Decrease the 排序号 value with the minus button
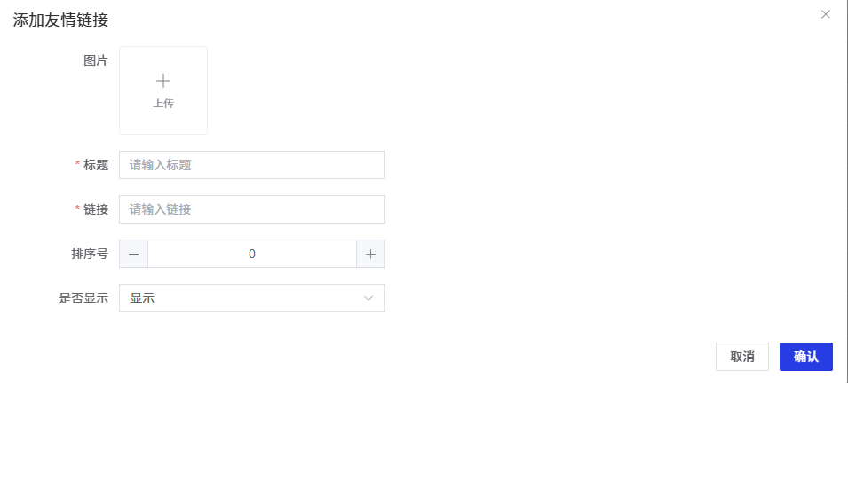The image size is (848, 504). point(134,254)
